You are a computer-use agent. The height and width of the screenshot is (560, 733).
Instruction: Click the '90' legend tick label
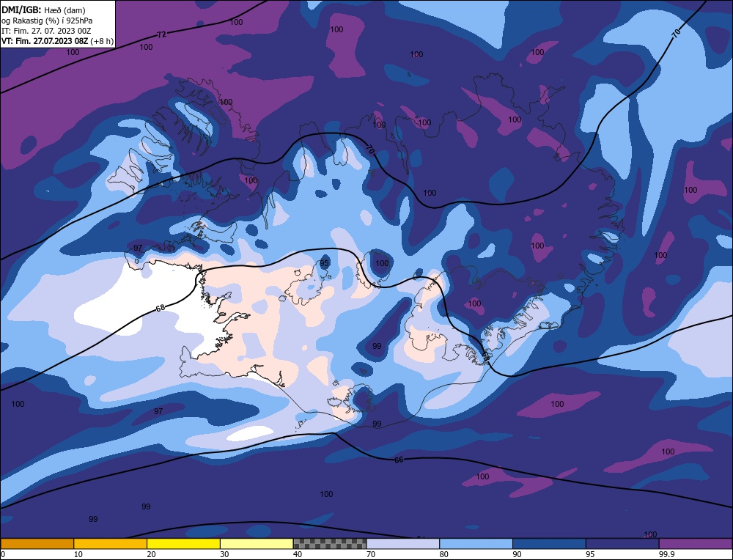click(517, 554)
